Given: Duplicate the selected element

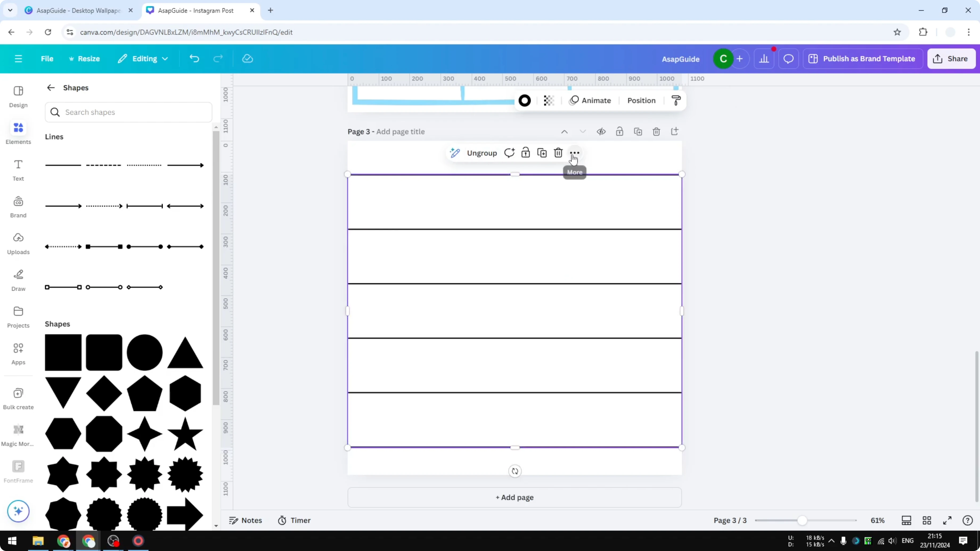Looking at the screenshot, I should pyautogui.click(x=542, y=153).
